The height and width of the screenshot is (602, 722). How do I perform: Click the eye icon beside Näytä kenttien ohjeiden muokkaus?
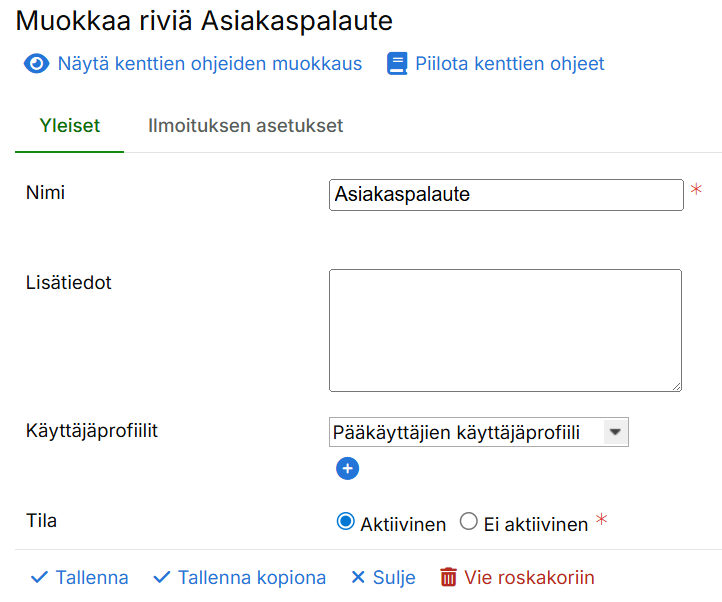click(37, 64)
